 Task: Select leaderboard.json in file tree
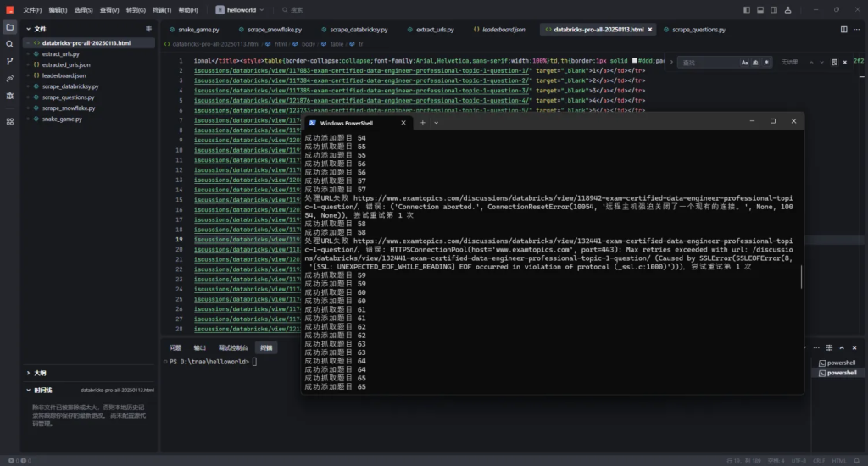(x=64, y=75)
